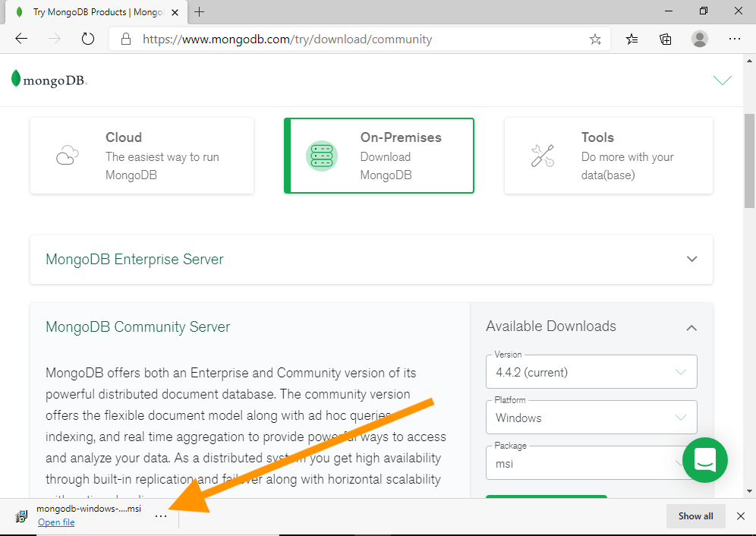Expand the MongoDB Enterprise Server section
756x536 pixels.
click(691, 259)
